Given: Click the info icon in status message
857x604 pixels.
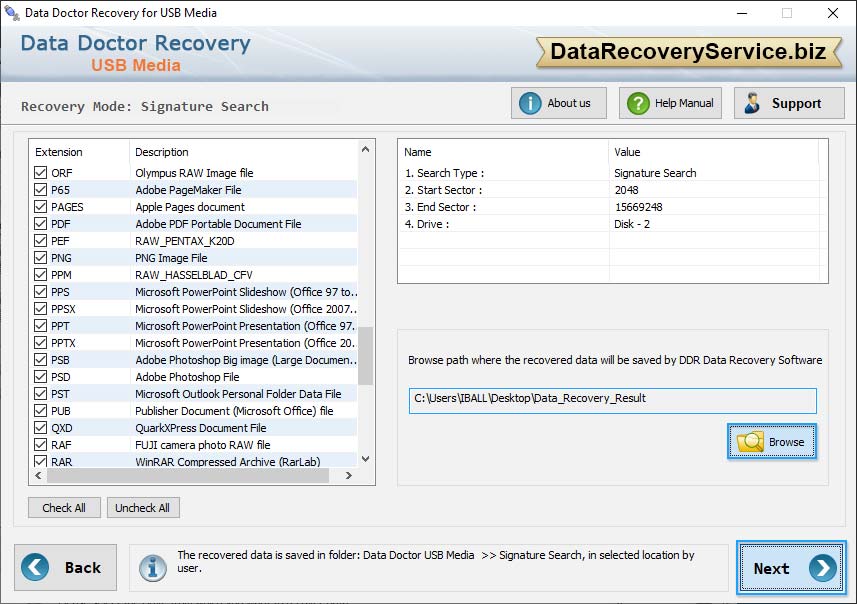Looking at the screenshot, I should (152, 568).
